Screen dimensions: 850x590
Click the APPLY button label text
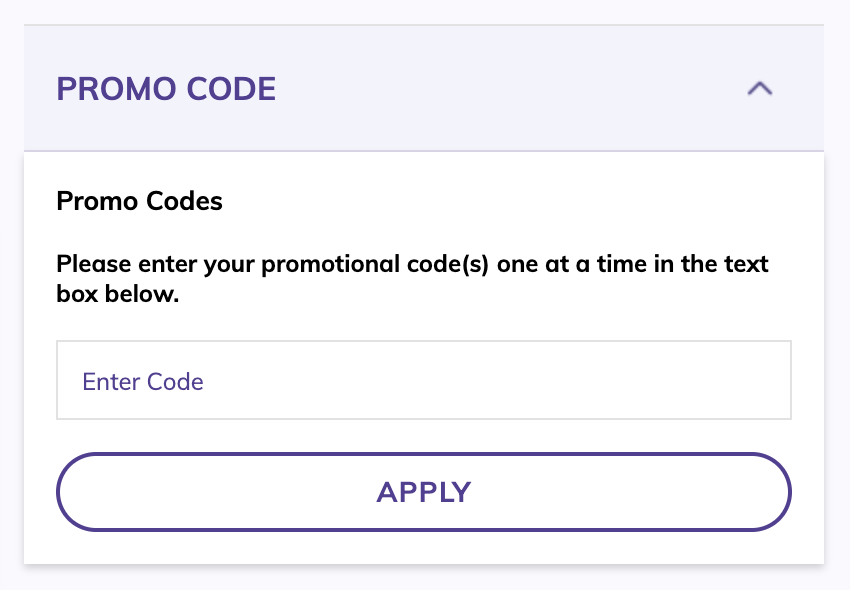pyautogui.click(x=424, y=492)
